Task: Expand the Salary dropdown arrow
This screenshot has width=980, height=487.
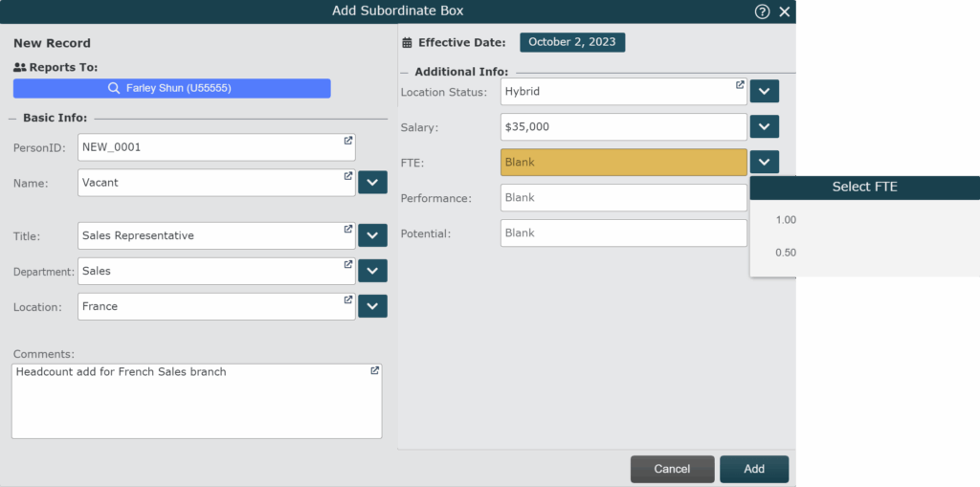Action: [764, 126]
